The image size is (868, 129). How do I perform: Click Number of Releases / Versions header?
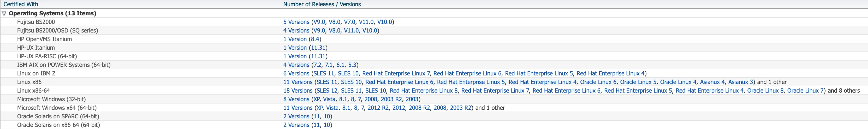click(x=322, y=4)
